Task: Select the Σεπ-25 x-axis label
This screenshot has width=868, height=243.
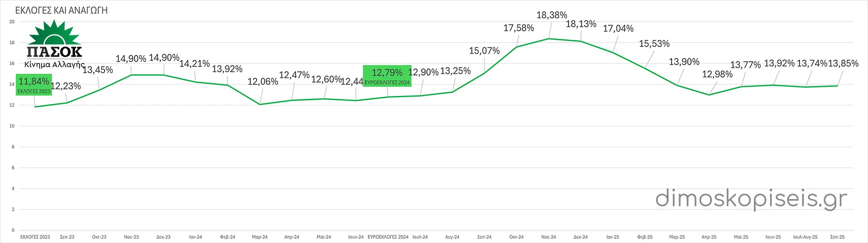Action: (837, 237)
